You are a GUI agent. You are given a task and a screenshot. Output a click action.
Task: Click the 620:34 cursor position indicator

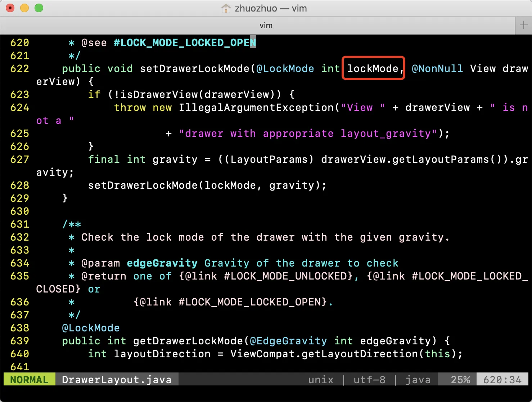(502, 380)
